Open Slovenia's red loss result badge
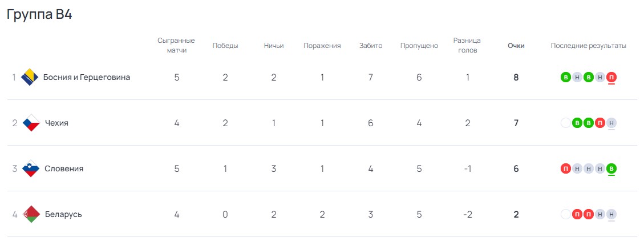 point(566,168)
